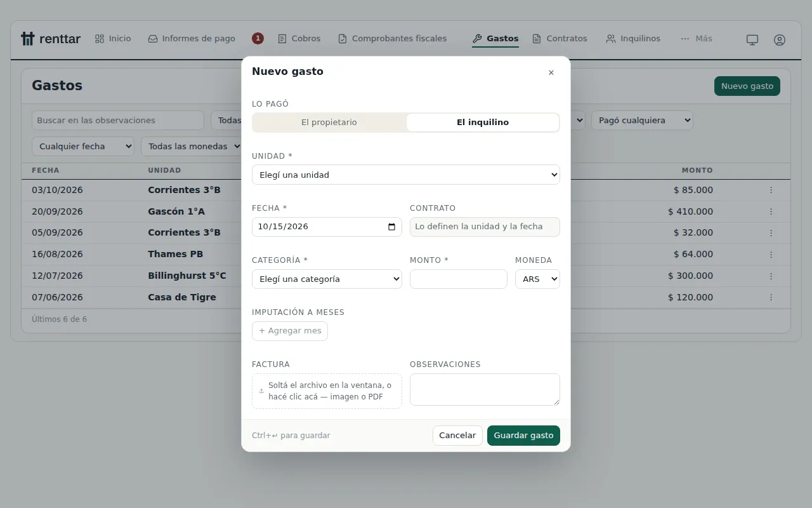The width and height of the screenshot is (812, 508).
Task: Focus the Monto input field
Action: click(x=459, y=279)
